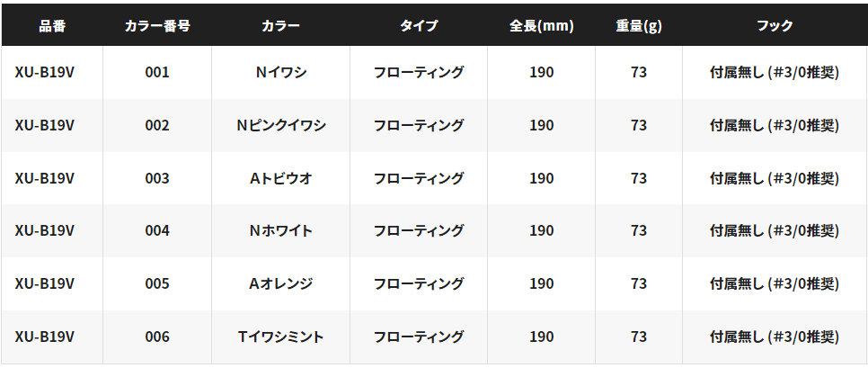Click the Nピンクイワシ color cell
868x368 pixels.
(280, 125)
